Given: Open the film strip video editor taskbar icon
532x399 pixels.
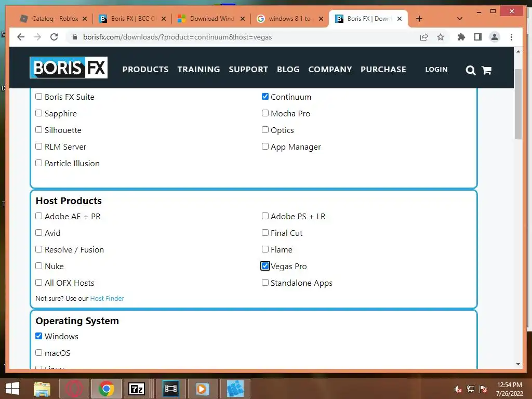Looking at the screenshot, I should [170, 389].
